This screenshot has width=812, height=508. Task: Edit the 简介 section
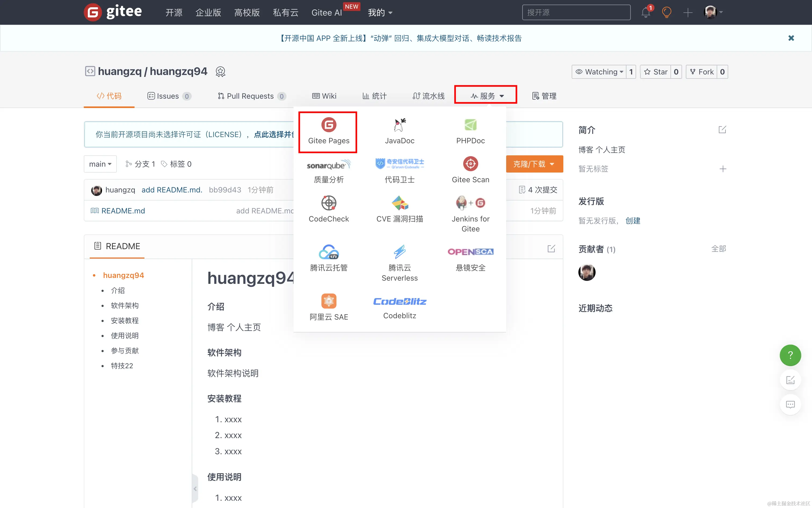click(x=722, y=130)
